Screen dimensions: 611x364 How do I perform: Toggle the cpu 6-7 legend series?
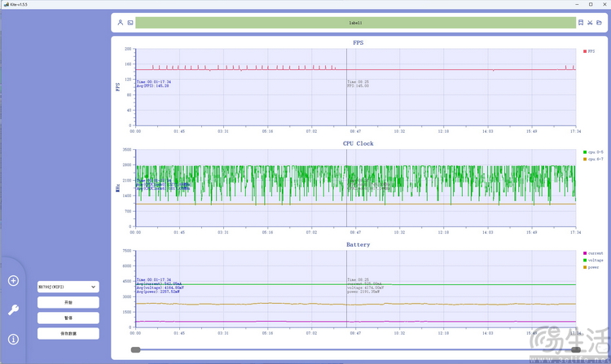pyautogui.click(x=591, y=159)
